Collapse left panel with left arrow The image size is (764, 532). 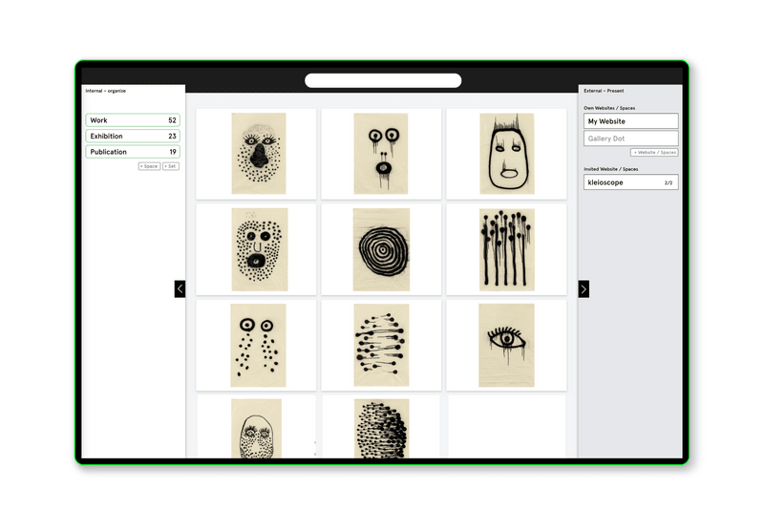click(x=180, y=288)
